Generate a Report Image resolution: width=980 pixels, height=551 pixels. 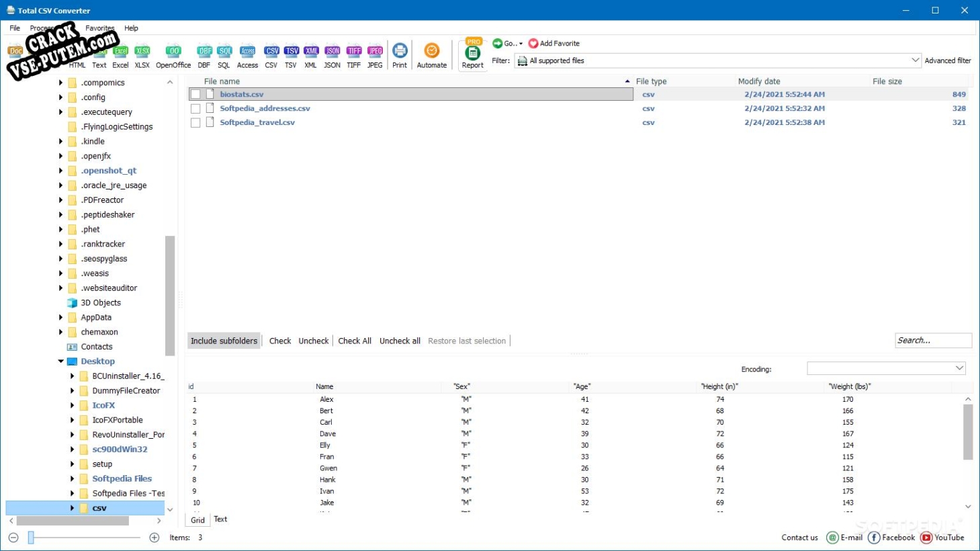click(x=473, y=54)
